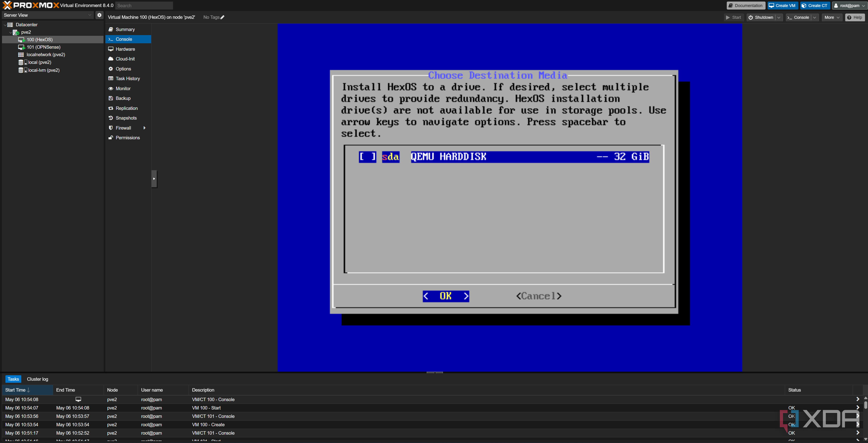Open the Shutdown dropdown arrow

pos(779,17)
